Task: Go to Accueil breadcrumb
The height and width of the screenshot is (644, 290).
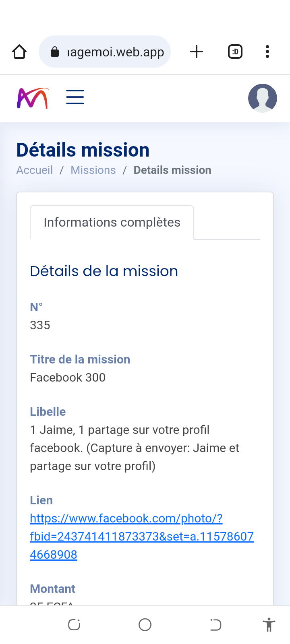Action: 35,170
